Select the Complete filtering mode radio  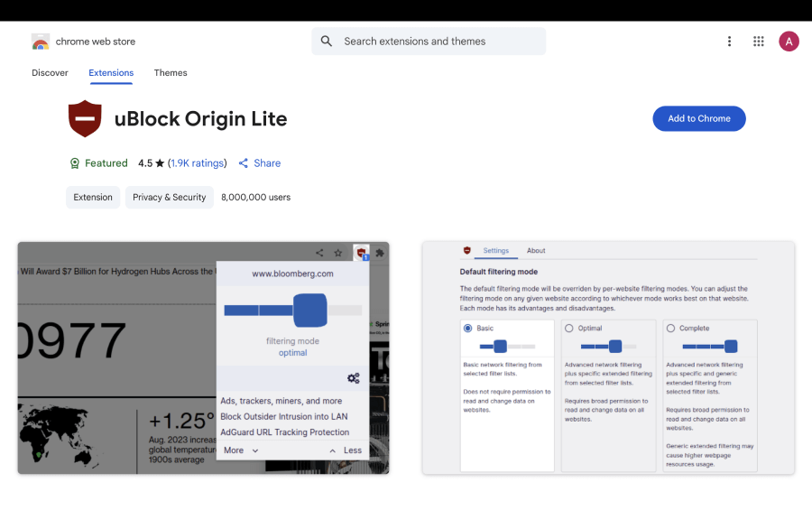(670, 329)
